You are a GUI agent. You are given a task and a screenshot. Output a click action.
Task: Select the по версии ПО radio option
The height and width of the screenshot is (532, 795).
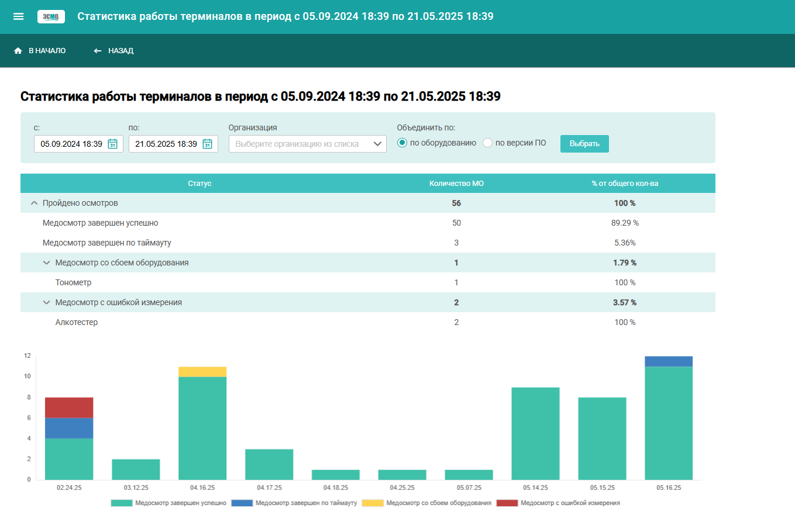pyautogui.click(x=487, y=143)
